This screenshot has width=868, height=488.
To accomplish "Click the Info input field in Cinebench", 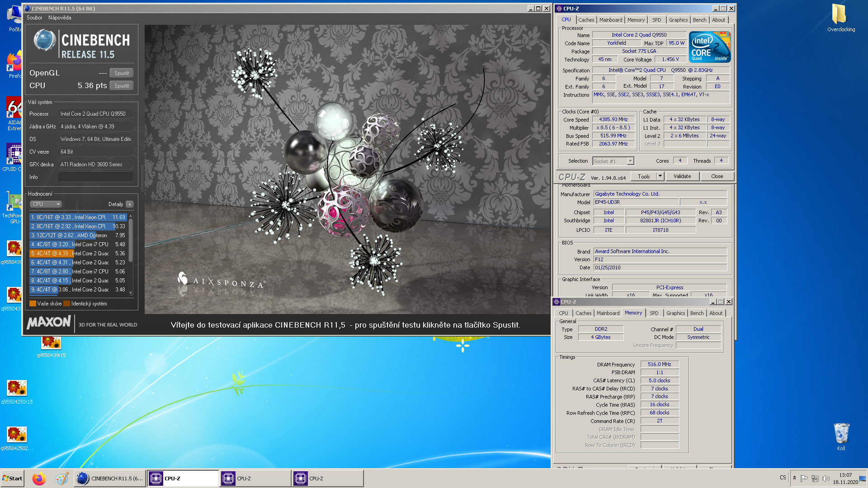I will [95, 177].
